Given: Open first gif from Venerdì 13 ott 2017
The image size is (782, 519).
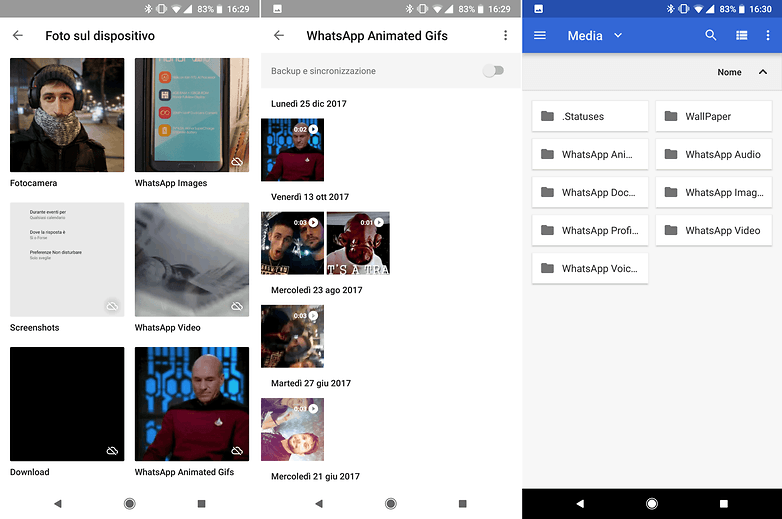Looking at the screenshot, I should click(x=292, y=243).
